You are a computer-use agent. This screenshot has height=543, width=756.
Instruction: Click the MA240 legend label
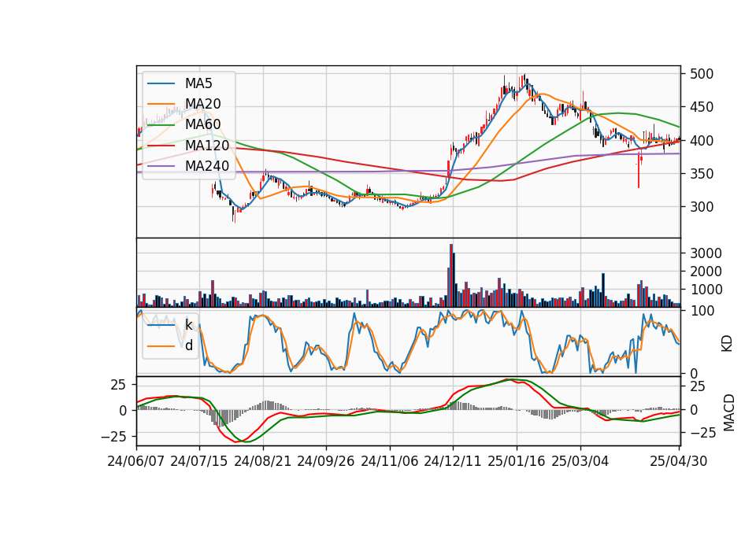pos(207,166)
